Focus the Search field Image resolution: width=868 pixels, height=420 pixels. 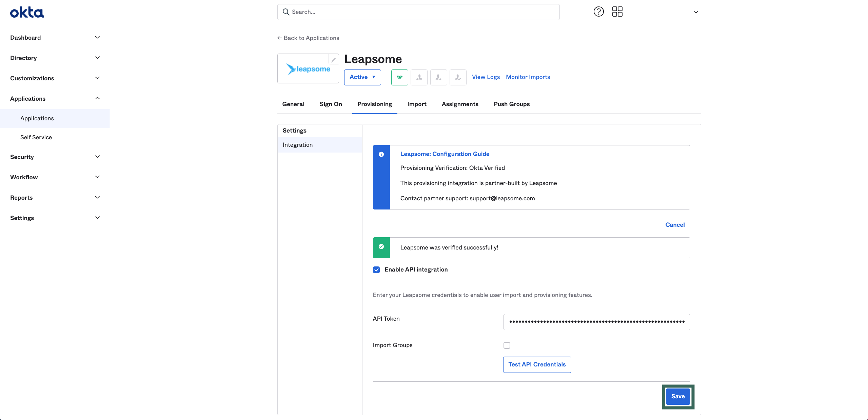click(418, 12)
